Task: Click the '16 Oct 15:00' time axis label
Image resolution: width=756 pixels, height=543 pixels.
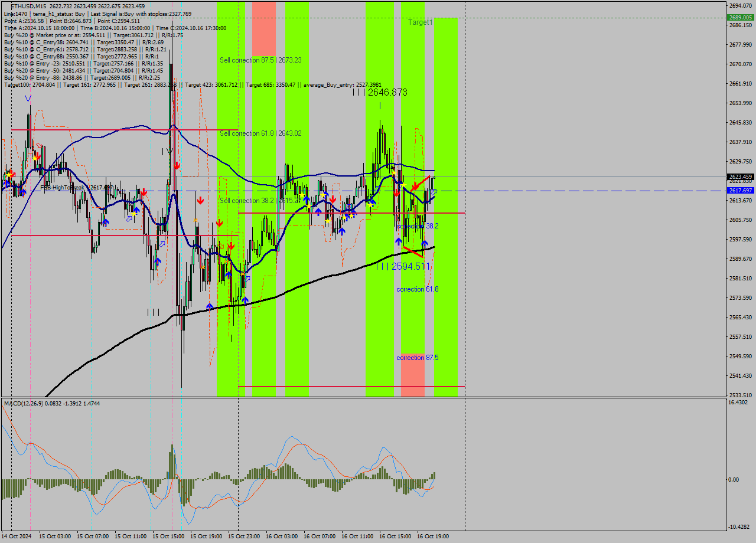Action: [x=396, y=537]
